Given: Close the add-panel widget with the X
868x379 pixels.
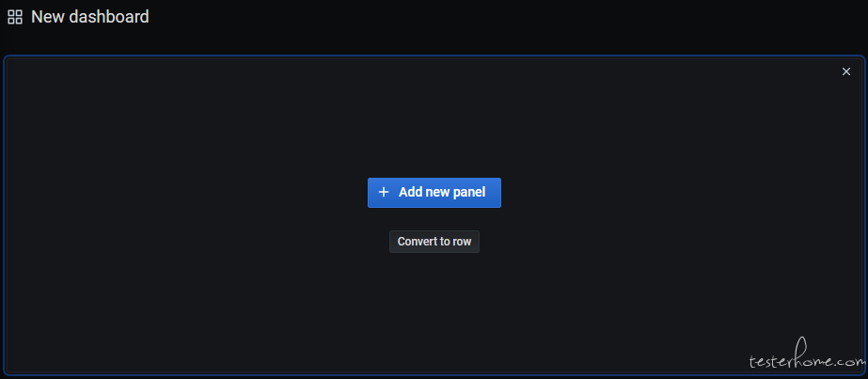Looking at the screenshot, I should tap(845, 71).
